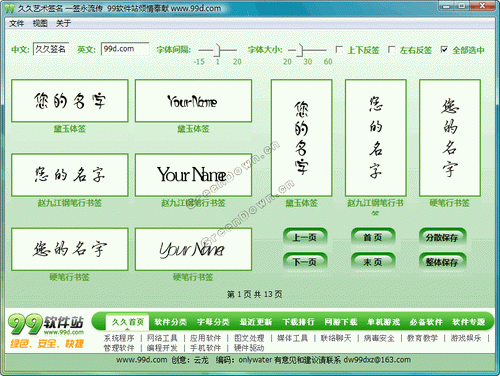Image resolution: width=500 pixels, height=376 pixels.
Task: Open the 管理软件 category link
Action: click(x=119, y=348)
